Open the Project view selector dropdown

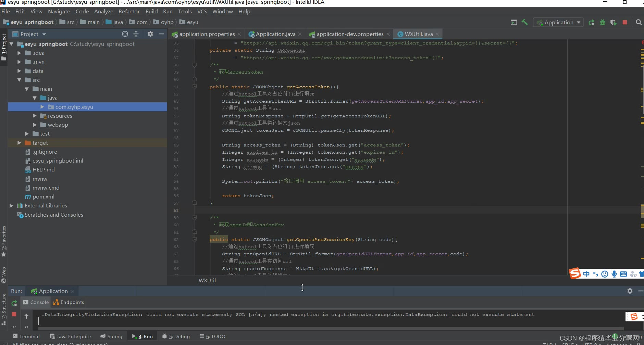29,34
